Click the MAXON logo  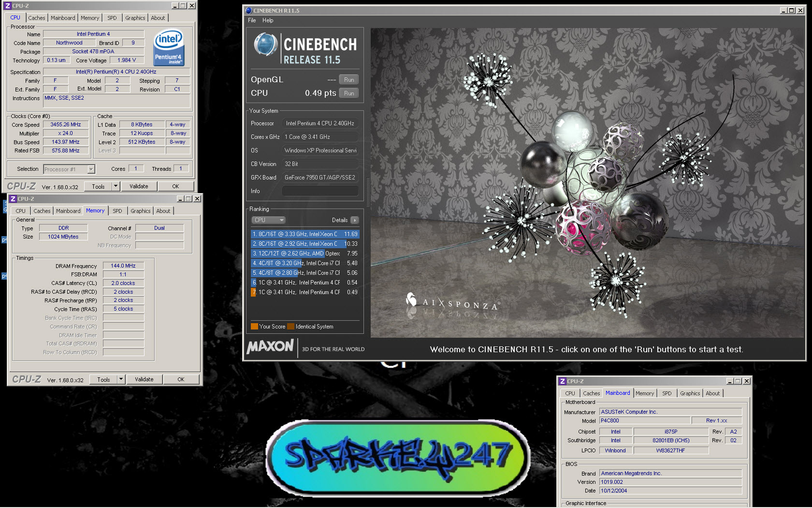[270, 346]
